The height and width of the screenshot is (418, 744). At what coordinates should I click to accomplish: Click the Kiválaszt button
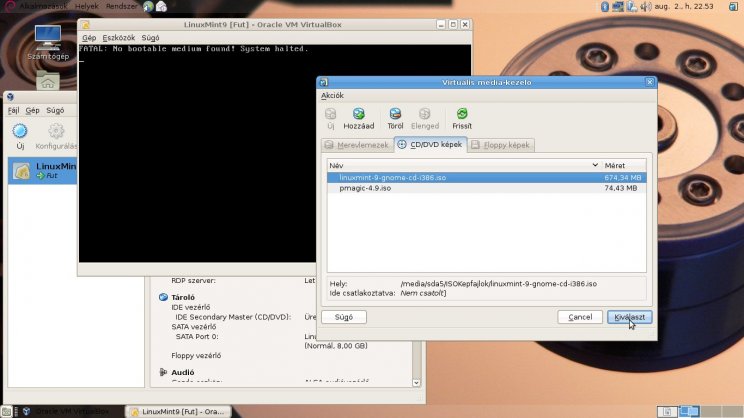(630, 317)
